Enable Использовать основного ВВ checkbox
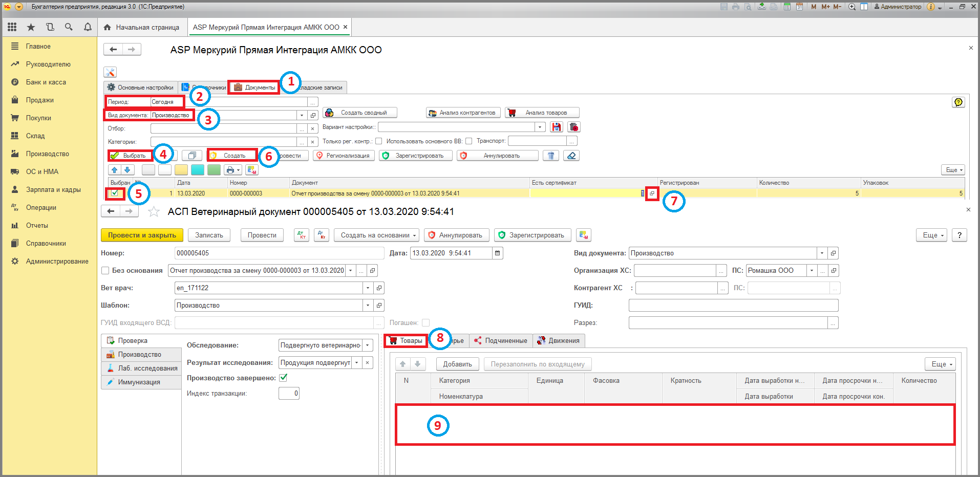 468,141
